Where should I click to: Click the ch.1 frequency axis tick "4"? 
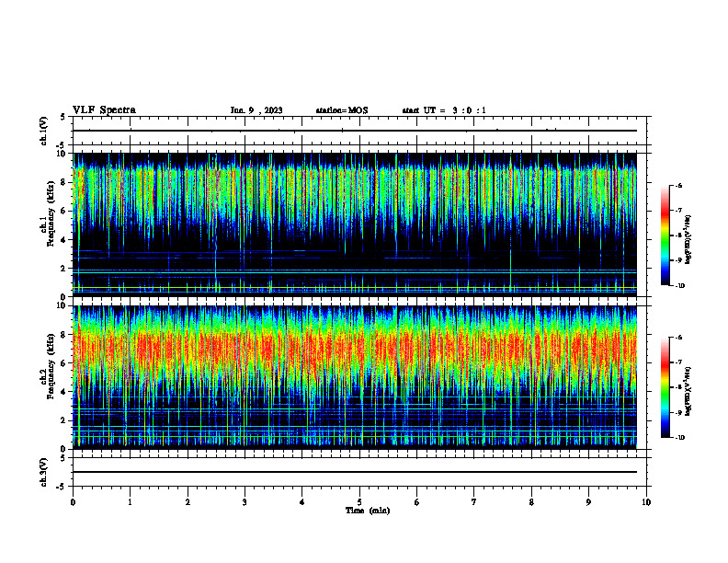tap(63, 240)
